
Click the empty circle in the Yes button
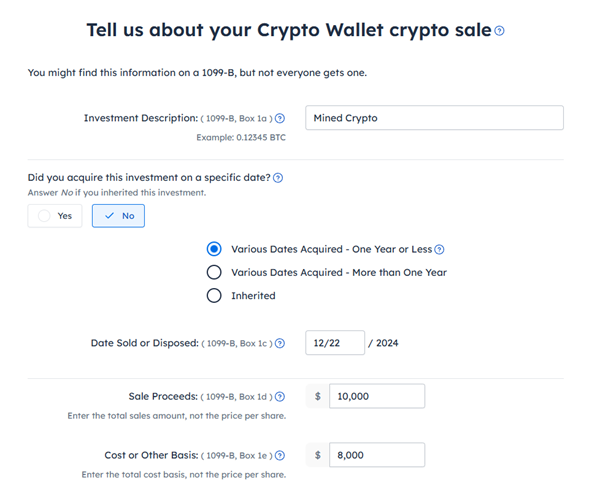pos(44,216)
